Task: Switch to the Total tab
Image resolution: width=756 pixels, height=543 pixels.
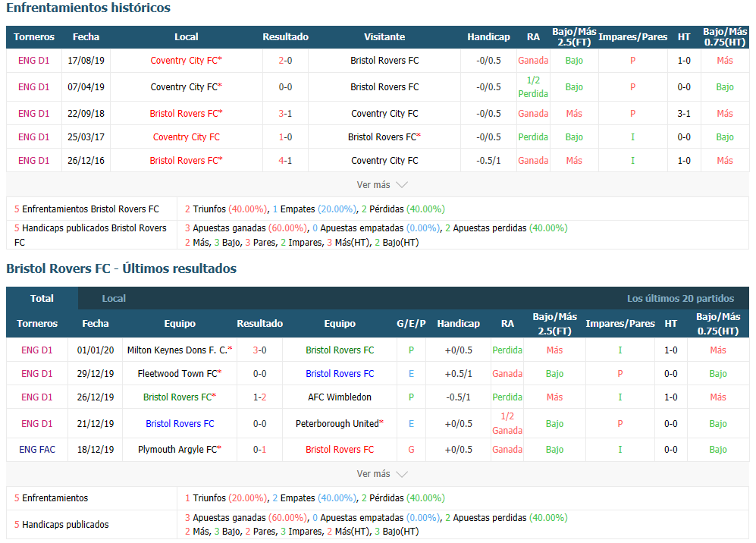Action: click(42, 299)
